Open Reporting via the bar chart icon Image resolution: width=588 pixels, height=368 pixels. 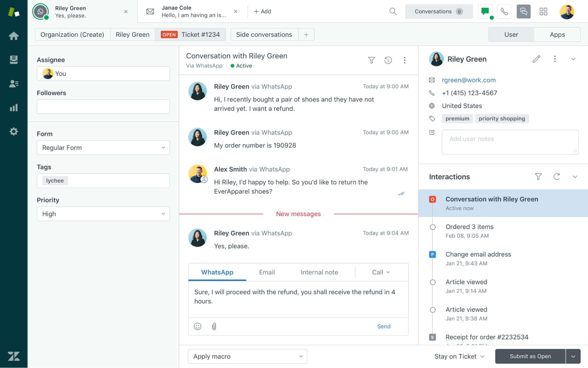tap(14, 108)
